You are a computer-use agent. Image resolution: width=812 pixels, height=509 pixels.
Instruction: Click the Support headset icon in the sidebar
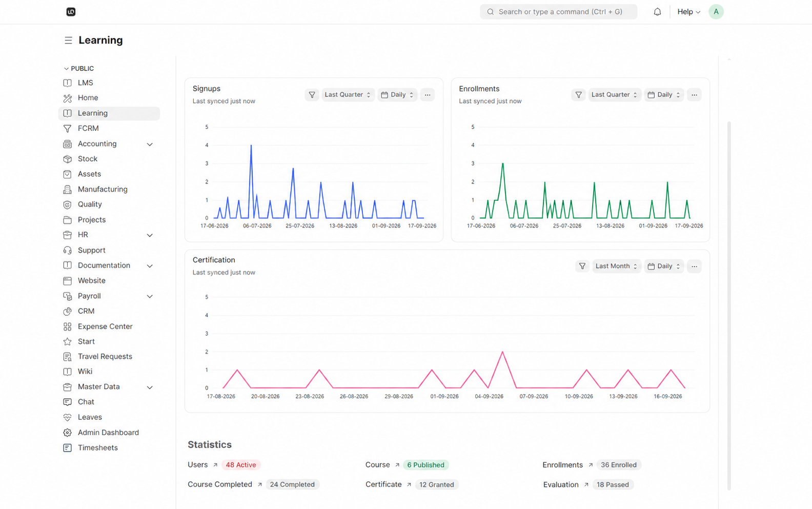(67, 250)
